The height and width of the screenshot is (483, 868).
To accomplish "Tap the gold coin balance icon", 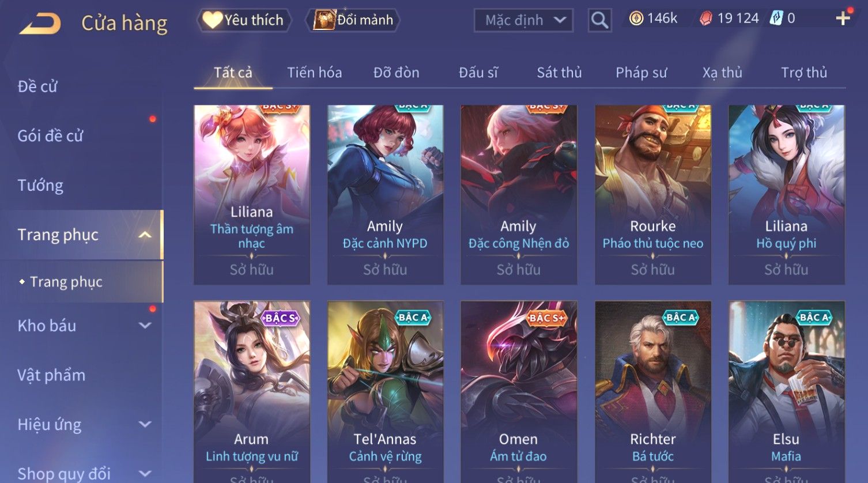I will 636,18.
